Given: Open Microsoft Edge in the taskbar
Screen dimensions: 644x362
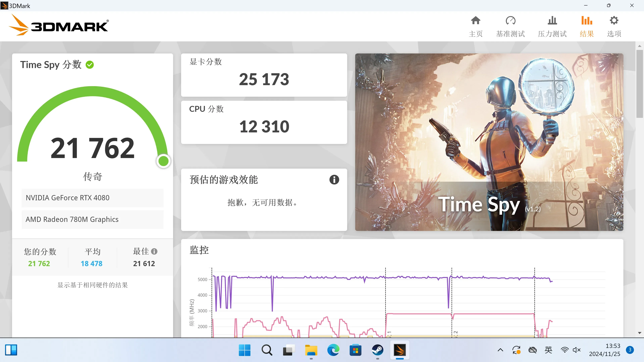Looking at the screenshot, I should tap(333, 350).
